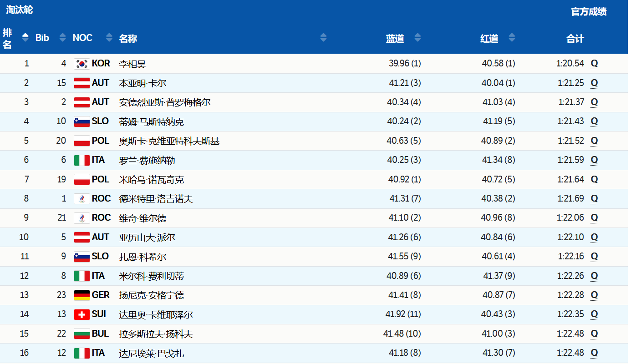631x364 pixels.
Task: Sort by NOC column arrows
Action: 109,38
